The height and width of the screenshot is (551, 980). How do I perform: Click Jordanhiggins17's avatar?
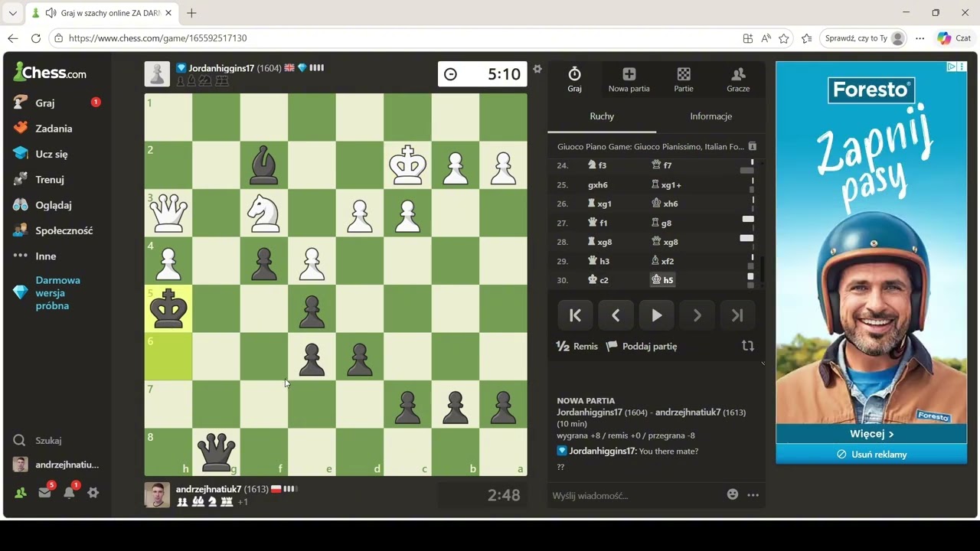pos(157,74)
